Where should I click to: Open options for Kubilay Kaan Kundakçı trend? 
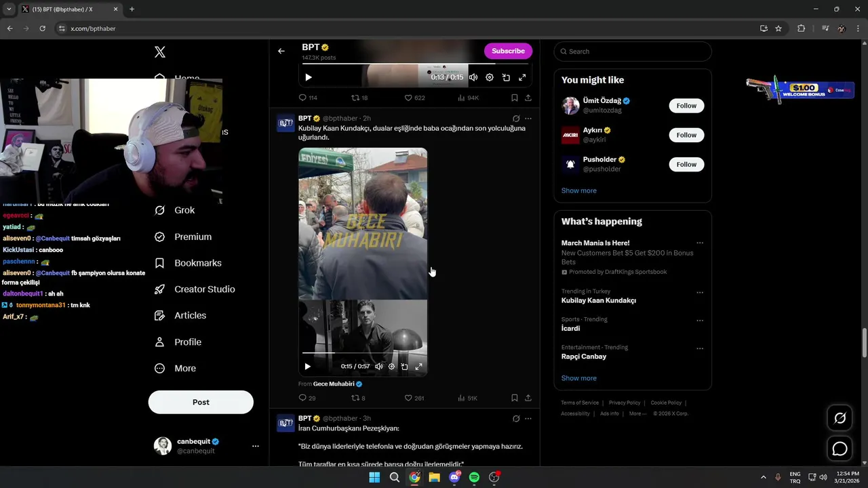coord(700,292)
